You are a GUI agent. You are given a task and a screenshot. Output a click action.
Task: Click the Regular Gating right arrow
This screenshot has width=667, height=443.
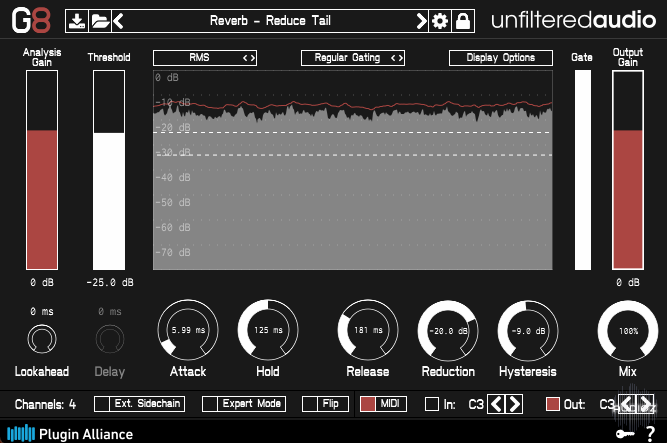pyautogui.click(x=401, y=58)
